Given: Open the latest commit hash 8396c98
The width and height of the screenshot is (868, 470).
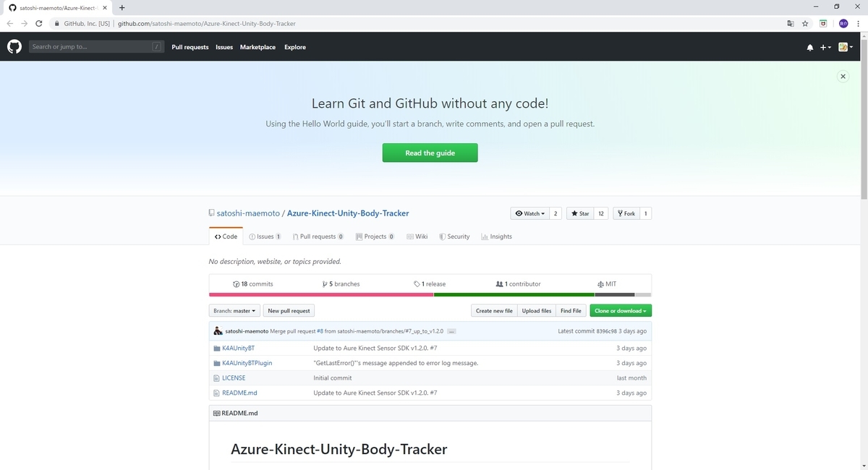Looking at the screenshot, I should coord(606,331).
